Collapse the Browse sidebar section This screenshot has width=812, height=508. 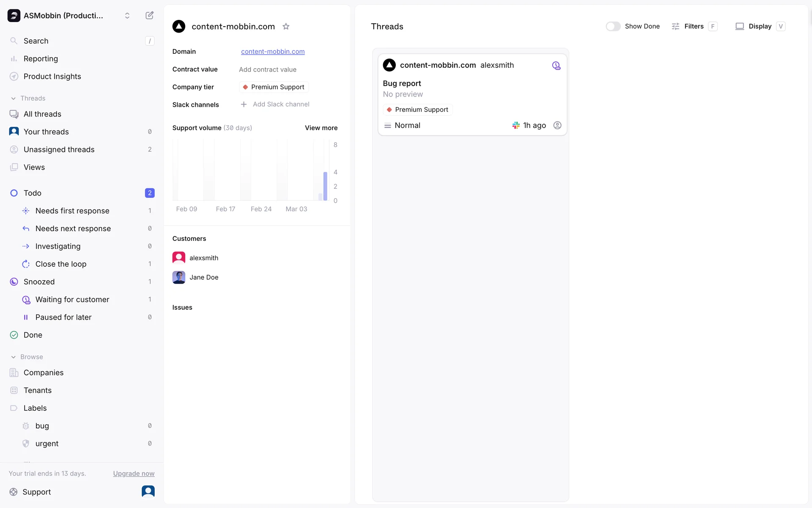click(x=14, y=357)
